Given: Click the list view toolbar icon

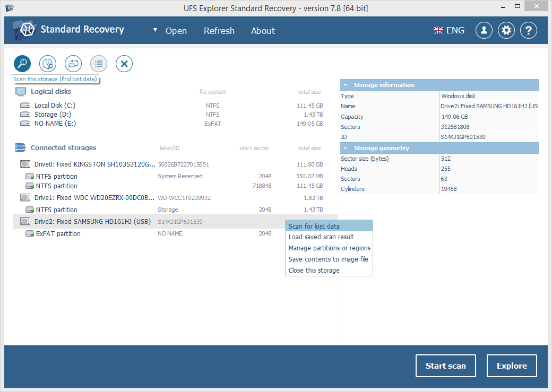Looking at the screenshot, I should pyautogui.click(x=99, y=64).
